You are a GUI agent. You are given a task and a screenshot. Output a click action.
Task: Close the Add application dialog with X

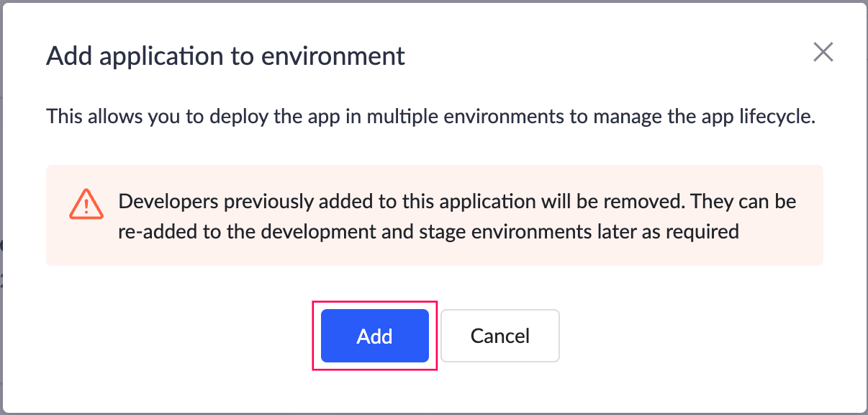(823, 52)
